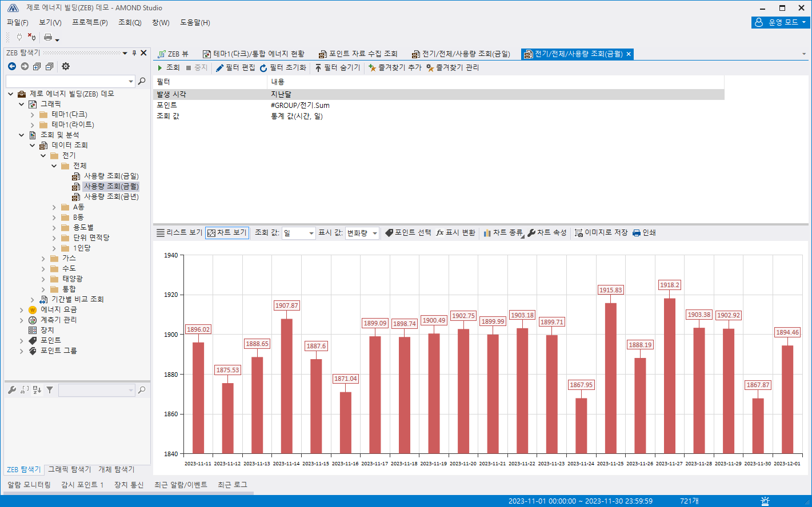
Task: Click the 이미지로 저장 save image icon
Action: pyautogui.click(x=601, y=233)
